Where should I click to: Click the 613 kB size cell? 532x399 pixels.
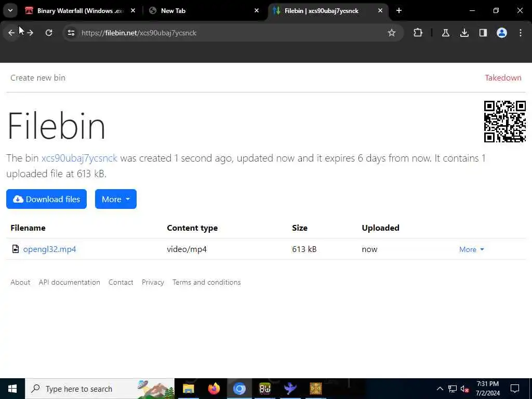(x=304, y=249)
